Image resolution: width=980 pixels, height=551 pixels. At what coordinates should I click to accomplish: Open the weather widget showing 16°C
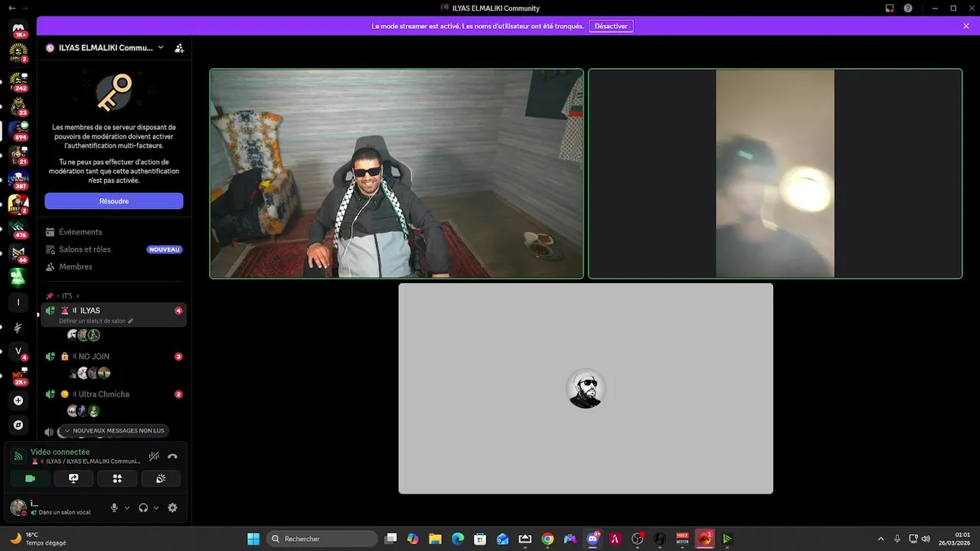(38, 539)
